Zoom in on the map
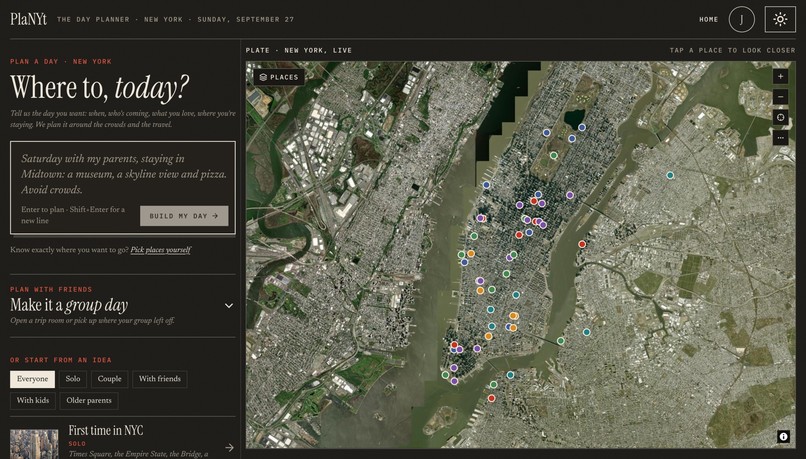The height and width of the screenshot is (459, 806). tap(780, 77)
